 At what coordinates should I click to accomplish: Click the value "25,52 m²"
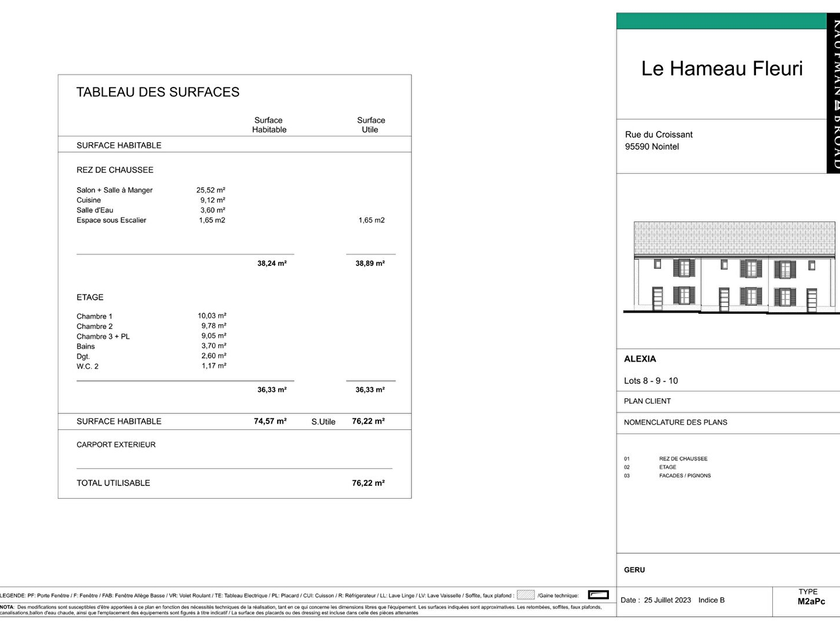pos(211,190)
